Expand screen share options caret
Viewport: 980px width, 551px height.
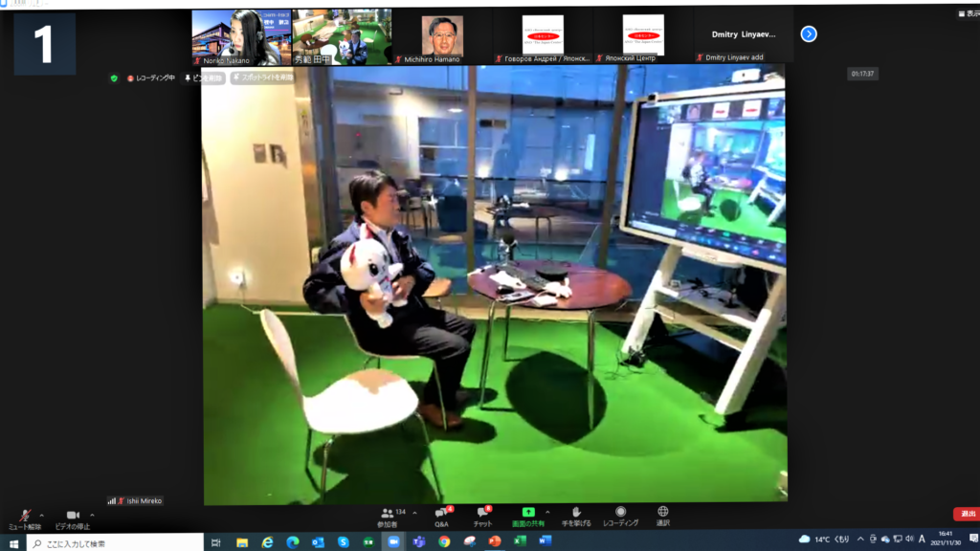(x=547, y=513)
